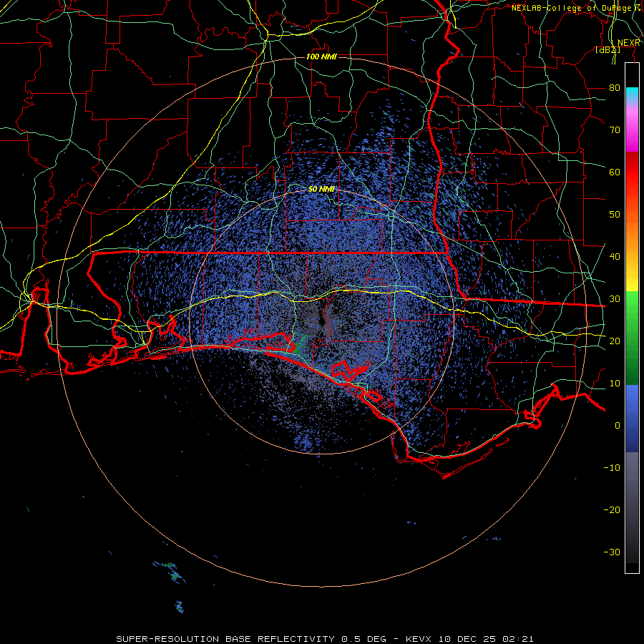Click the reflectivity color scale bar
Image resolution: width=644 pixels, height=644 pixels.
point(632,318)
